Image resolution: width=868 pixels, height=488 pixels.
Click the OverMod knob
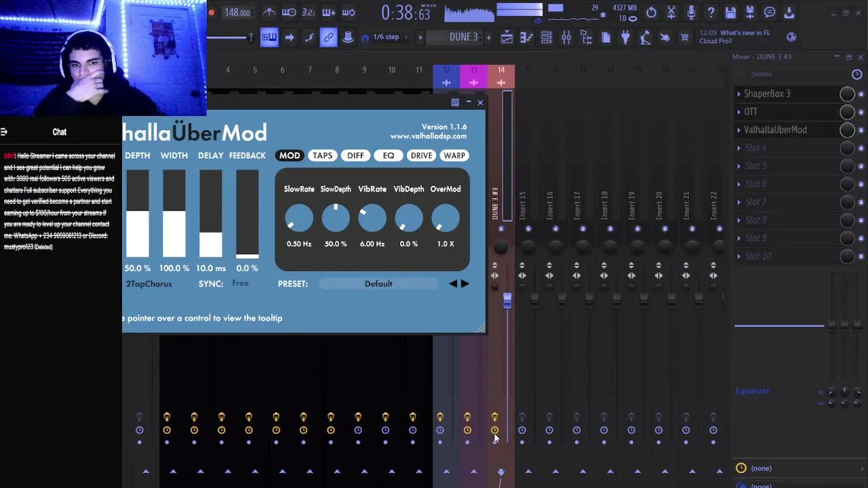(446, 218)
